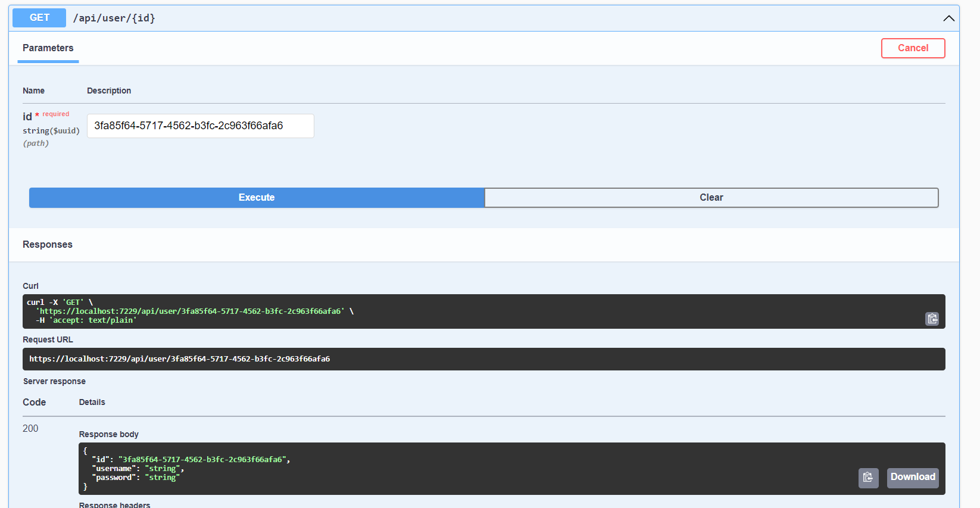Click the Cancel button

913,48
